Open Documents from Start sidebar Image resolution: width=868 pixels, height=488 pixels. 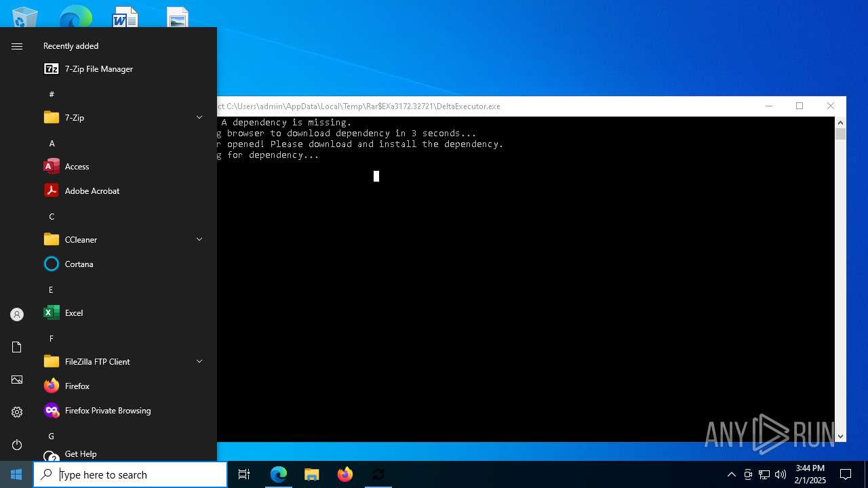pyautogui.click(x=17, y=347)
